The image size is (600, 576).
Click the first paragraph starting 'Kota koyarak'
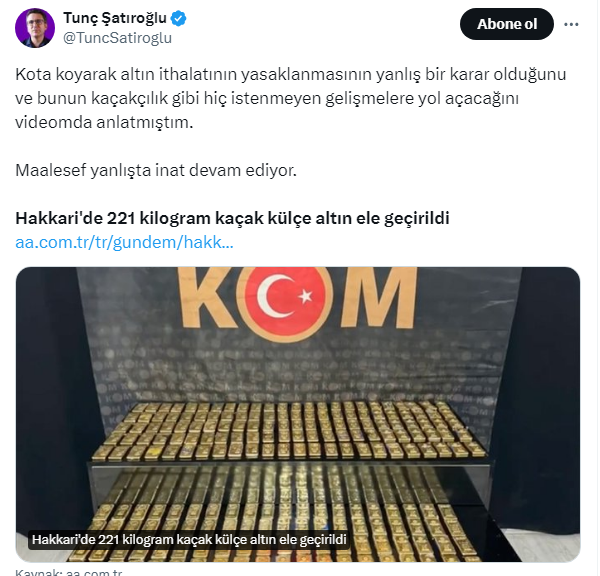tap(291, 98)
